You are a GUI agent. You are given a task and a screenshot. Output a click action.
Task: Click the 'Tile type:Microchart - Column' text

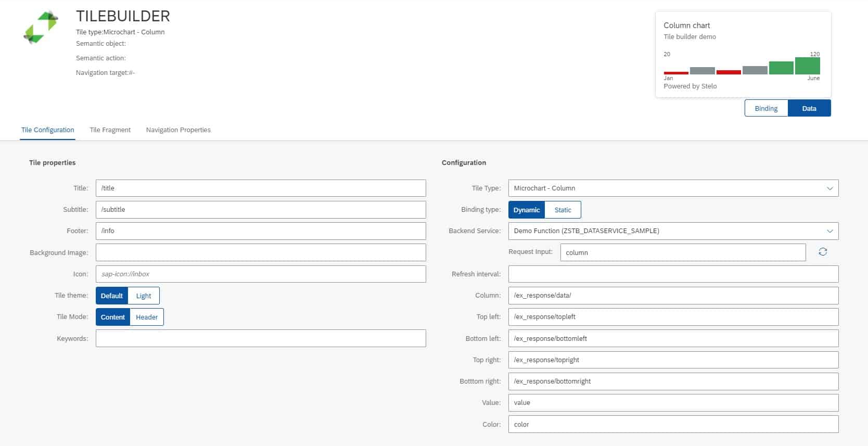[120, 32]
